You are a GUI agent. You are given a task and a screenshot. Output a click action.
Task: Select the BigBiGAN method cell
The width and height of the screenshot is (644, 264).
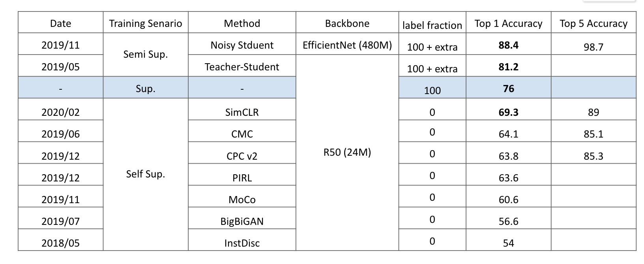pyautogui.click(x=242, y=221)
